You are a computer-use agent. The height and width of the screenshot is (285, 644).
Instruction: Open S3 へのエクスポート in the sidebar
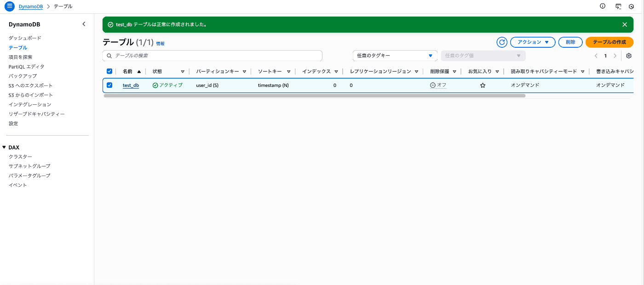tap(30, 85)
